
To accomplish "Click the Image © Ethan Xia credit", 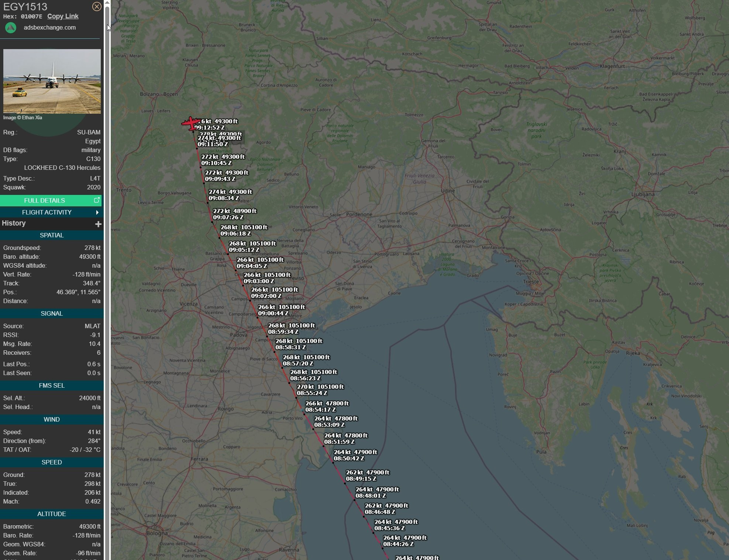I will coord(23,118).
